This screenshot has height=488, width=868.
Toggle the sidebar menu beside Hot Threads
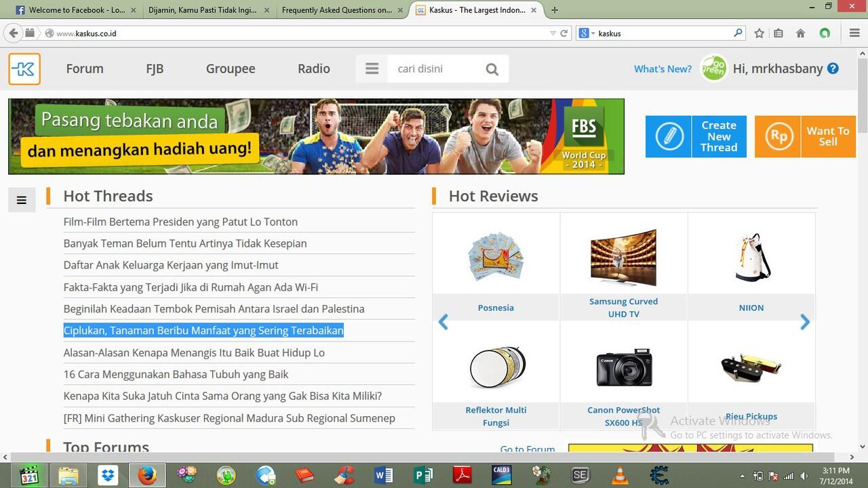[x=22, y=200]
